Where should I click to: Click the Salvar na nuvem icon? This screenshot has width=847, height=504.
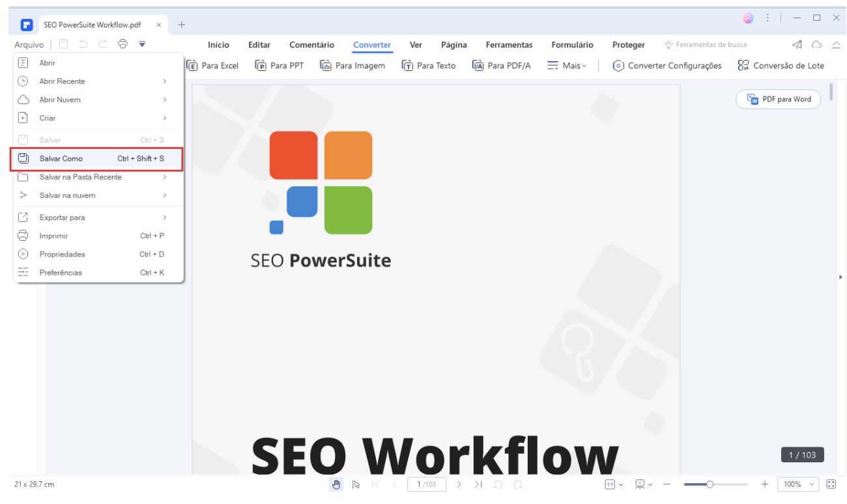(x=23, y=195)
